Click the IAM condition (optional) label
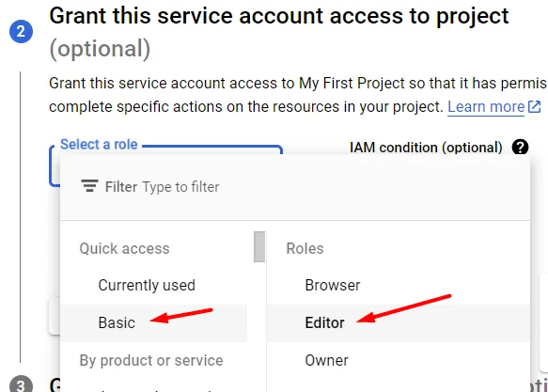Image resolution: width=548 pixels, height=392 pixels. (426, 148)
